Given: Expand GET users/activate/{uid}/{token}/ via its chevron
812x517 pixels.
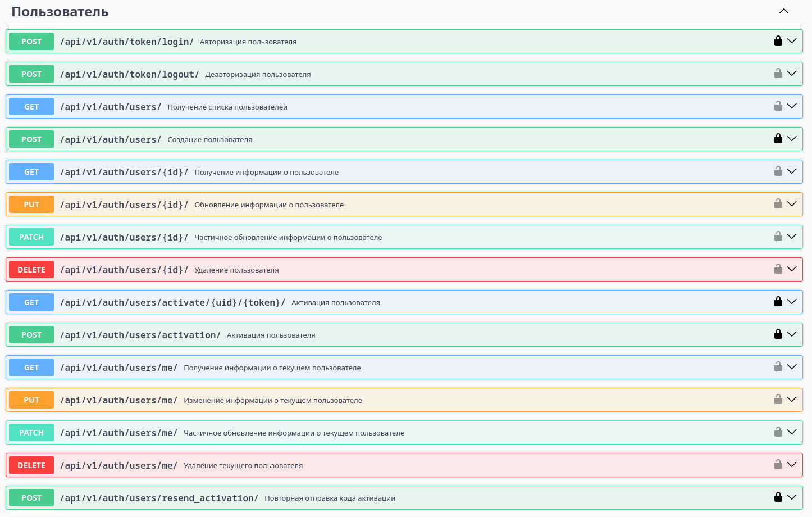Looking at the screenshot, I should pos(792,302).
